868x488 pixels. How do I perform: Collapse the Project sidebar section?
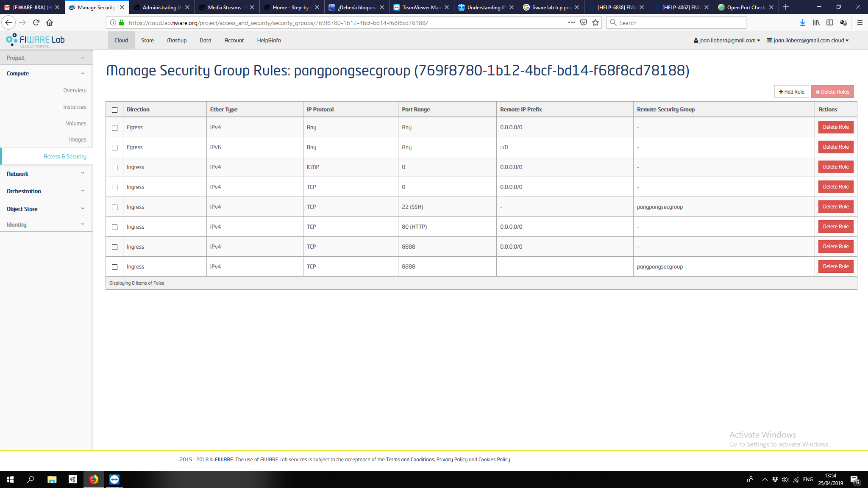click(x=46, y=58)
